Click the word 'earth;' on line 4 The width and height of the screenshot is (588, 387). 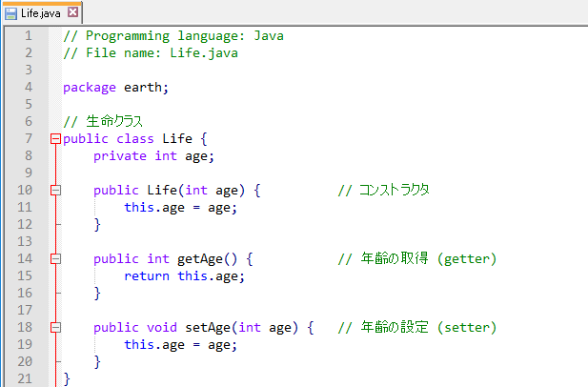click(146, 88)
